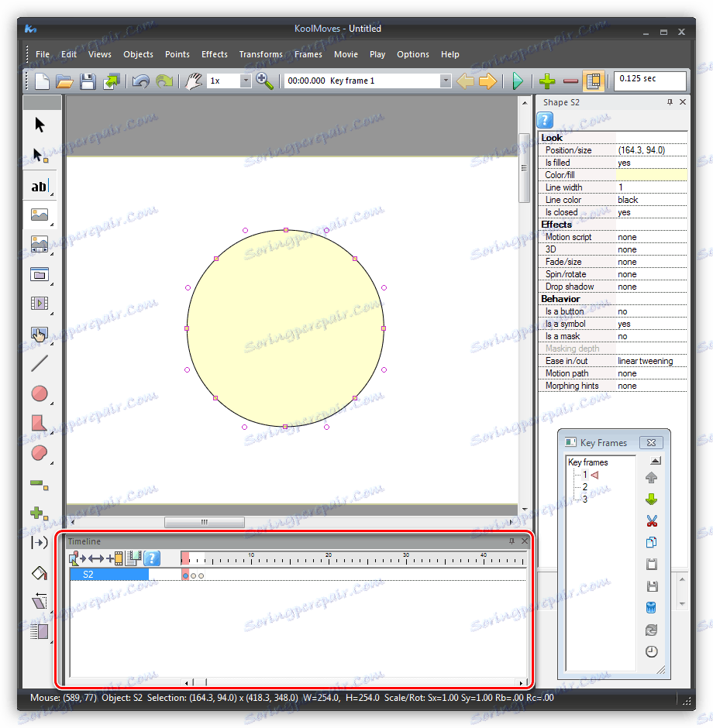Open the Objects menu
713x728 pixels.
(138, 54)
